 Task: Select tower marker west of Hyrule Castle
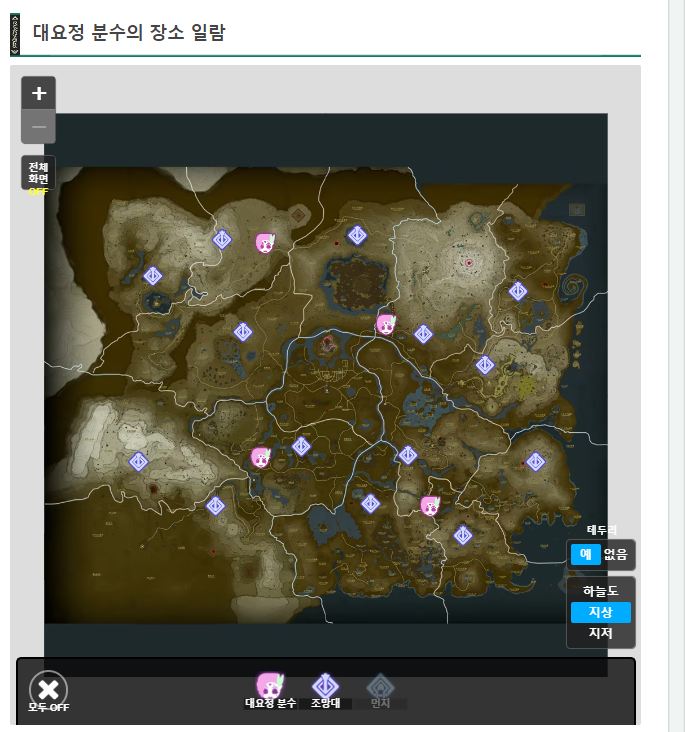pyautogui.click(x=243, y=332)
